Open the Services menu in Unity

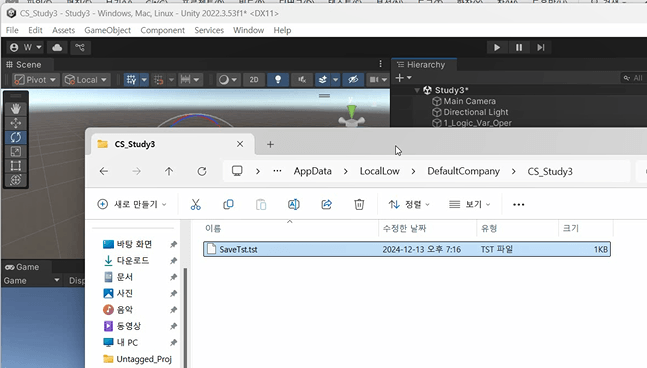(209, 30)
